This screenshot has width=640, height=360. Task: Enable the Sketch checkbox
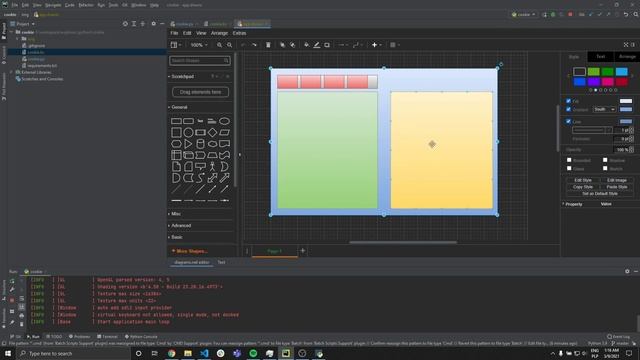point(605,168)
